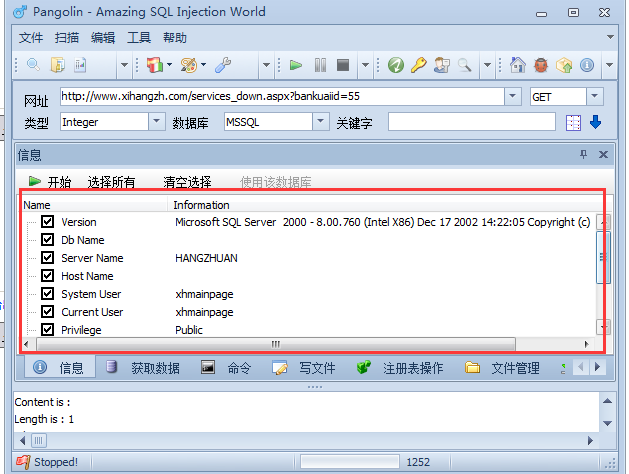Click the info list vertical scrollbar thumb
The height and width of the screenshot is (474, 629).
[x=603, y=257]
